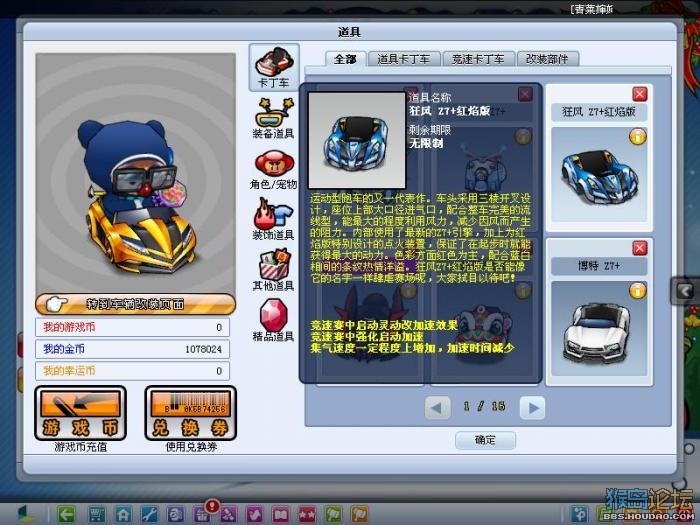700x525 pixels.
Task: Click the page indicator 1 / 15
Action: 484,406
